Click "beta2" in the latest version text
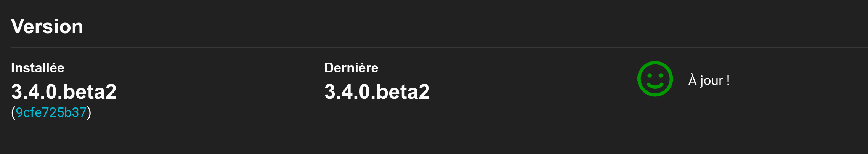This screenshot has height=154, width=868. (x=403, y=92)
